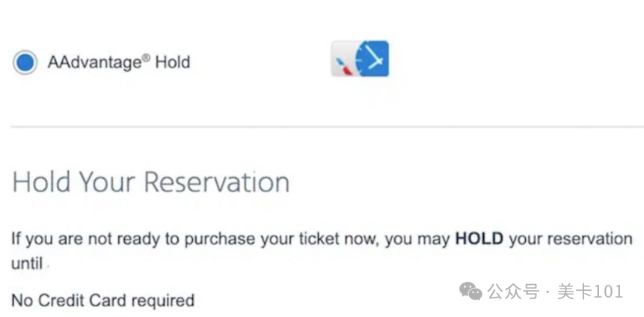The height and width of the screenshot is (317, 644).
Task: Click the blue clock face graphic
Action: click(x=372, y=58)
